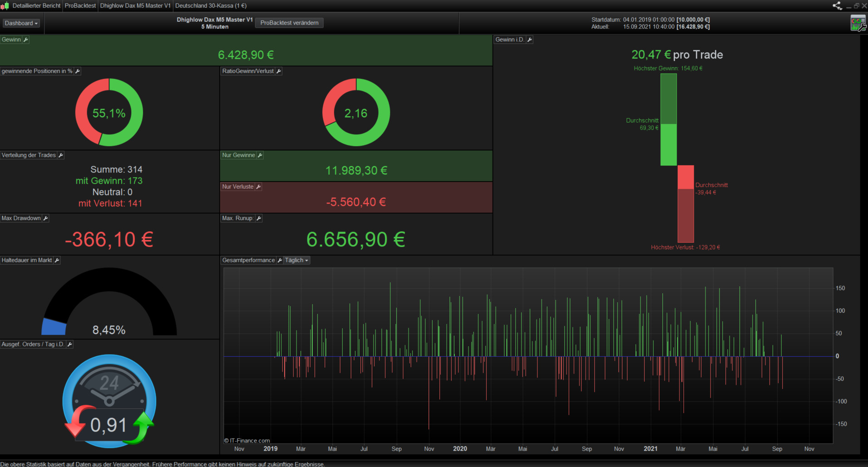Click the Durchschnitt -39,44 € label
The image size is (868, 467).
(711, 189)
